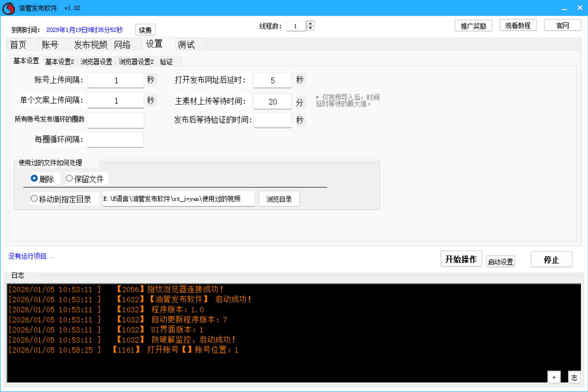Click the 志 button in log corner
Viewport: 588px width, 392px height.
pos(574,377)
